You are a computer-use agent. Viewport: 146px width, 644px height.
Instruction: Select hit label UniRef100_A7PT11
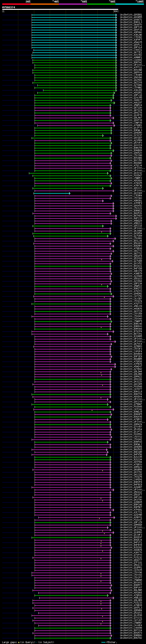(131, 68)
